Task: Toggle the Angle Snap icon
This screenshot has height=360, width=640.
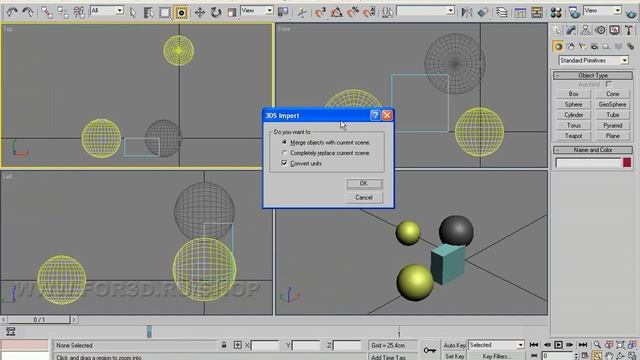Action: pos(336,12)
